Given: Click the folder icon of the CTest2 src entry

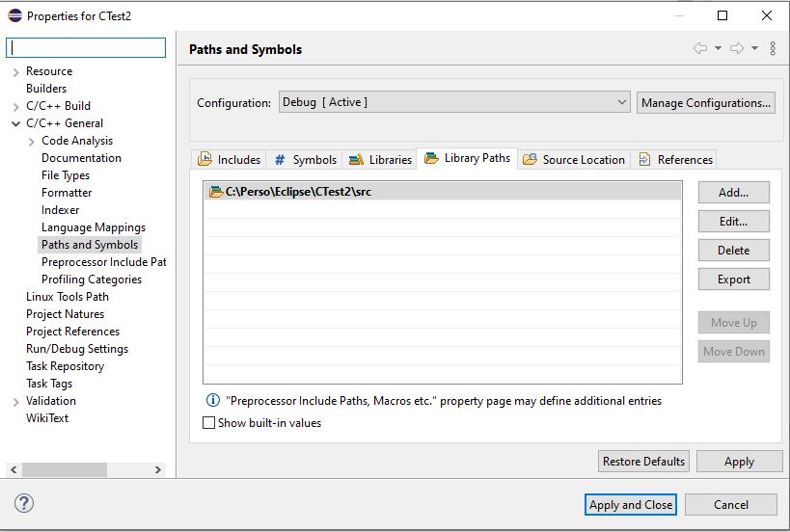Looking at the screenshot, I should coord(215,192).
